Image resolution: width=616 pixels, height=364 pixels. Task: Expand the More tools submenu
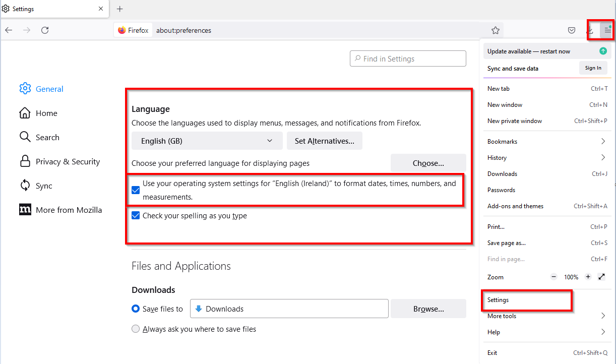pyautogui.click(x=547, y=316)
